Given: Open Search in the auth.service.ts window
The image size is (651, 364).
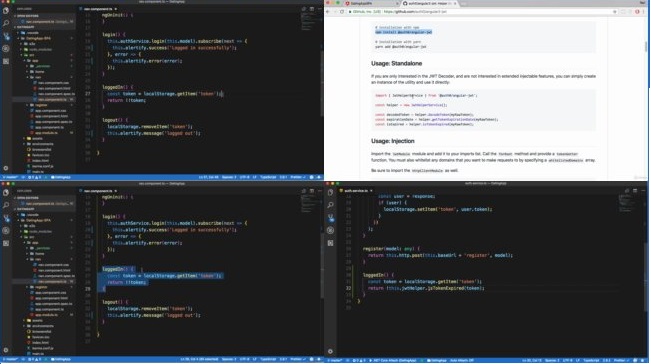Looking at the screenshot, I should [x=330, y=205].
